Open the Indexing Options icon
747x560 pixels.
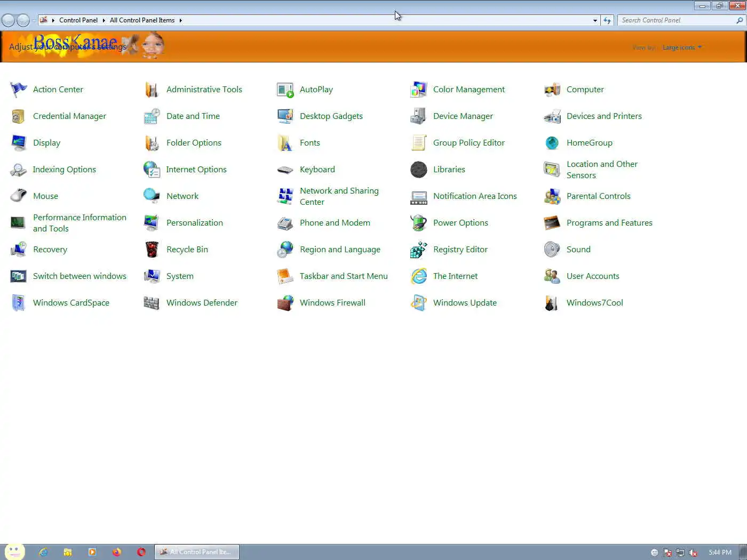[x=19, y=170]
